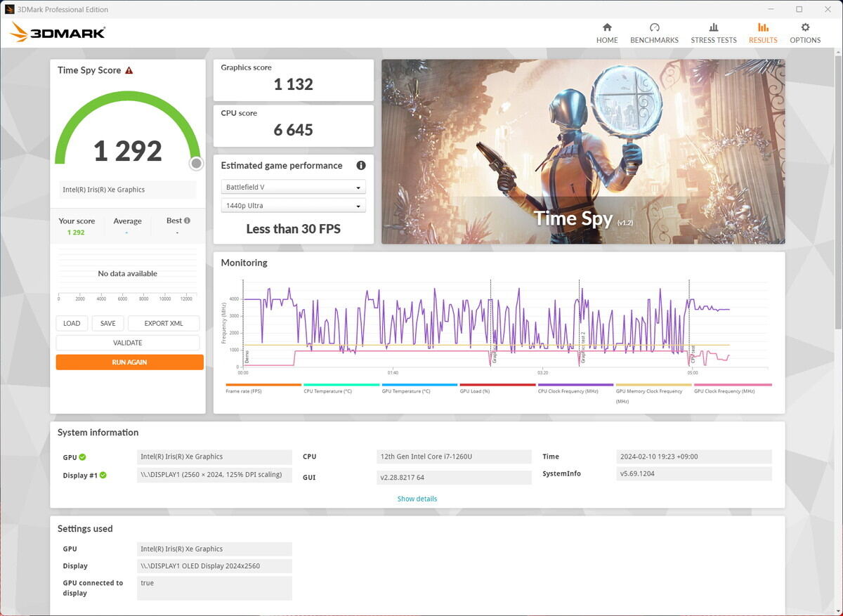Viewport: 843px width, 616px height.
Task: Click the GPU connected to display value true
Action: (214, 588)
